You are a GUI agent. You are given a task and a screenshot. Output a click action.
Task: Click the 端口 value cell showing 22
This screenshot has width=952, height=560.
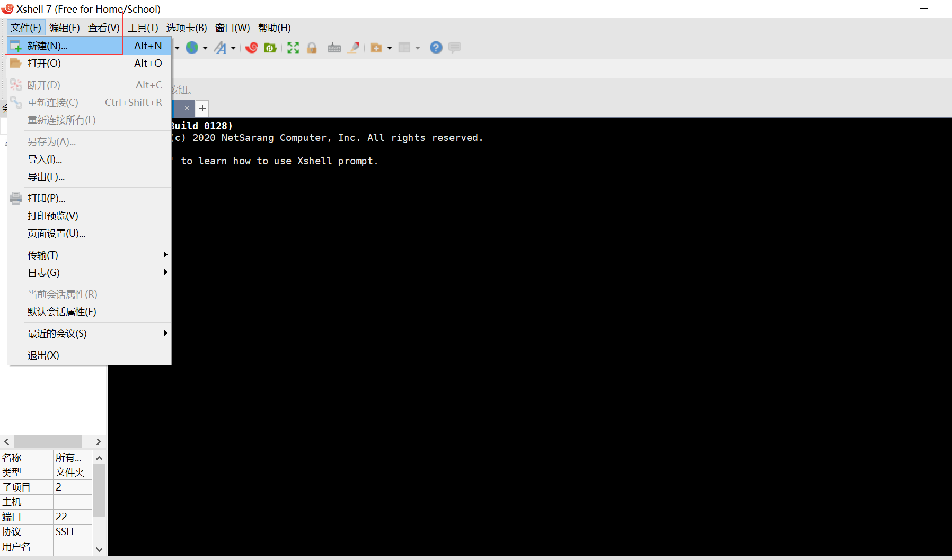tap(73, 517)
